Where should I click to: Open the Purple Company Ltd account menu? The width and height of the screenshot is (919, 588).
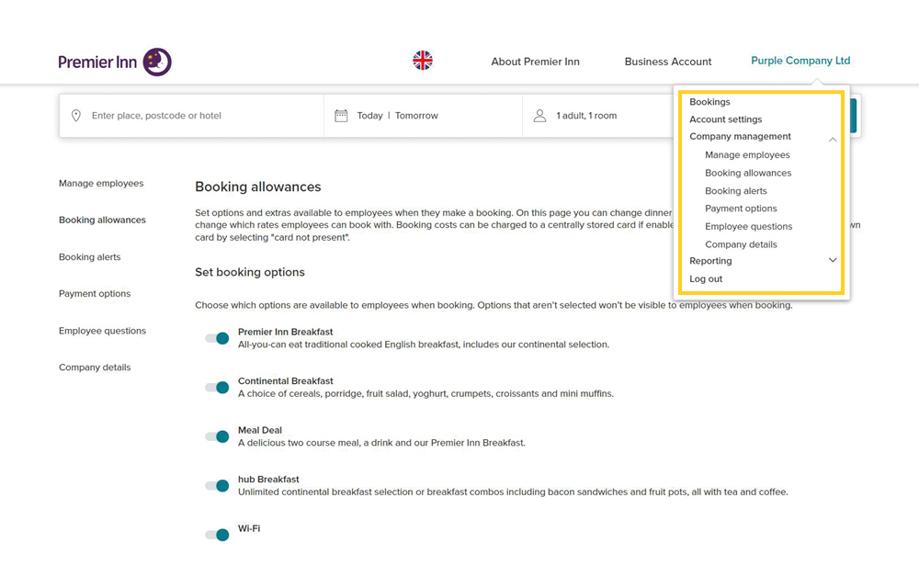[x=800, y=61]
